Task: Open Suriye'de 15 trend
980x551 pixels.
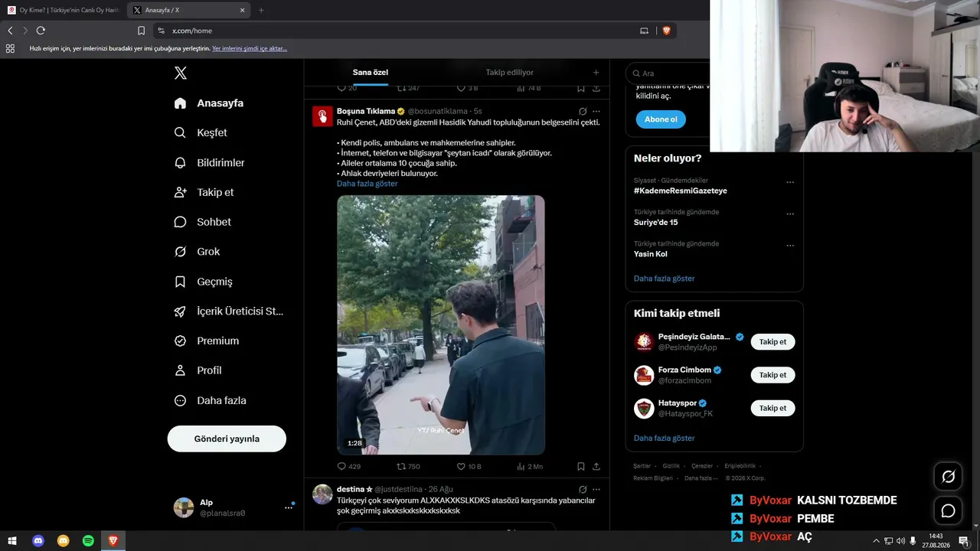Action: 656,222
